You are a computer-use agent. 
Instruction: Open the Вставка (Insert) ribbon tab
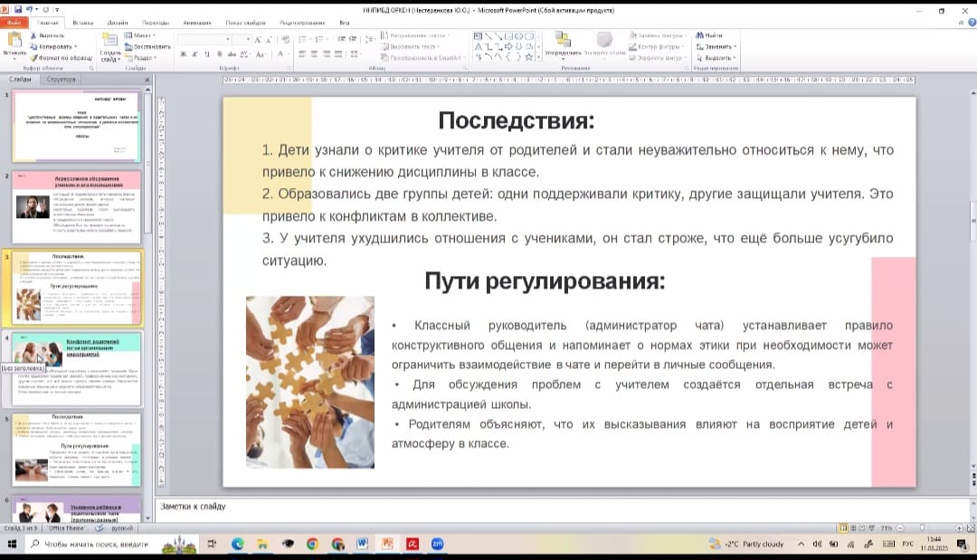coord(82,22)
